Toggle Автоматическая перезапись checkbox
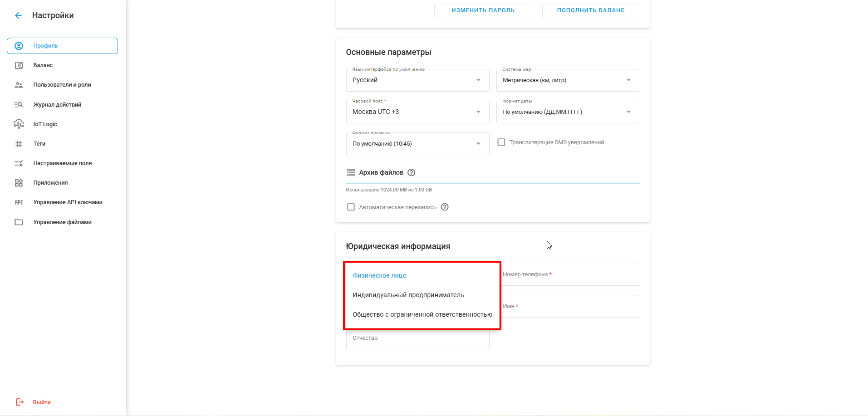 351,207
